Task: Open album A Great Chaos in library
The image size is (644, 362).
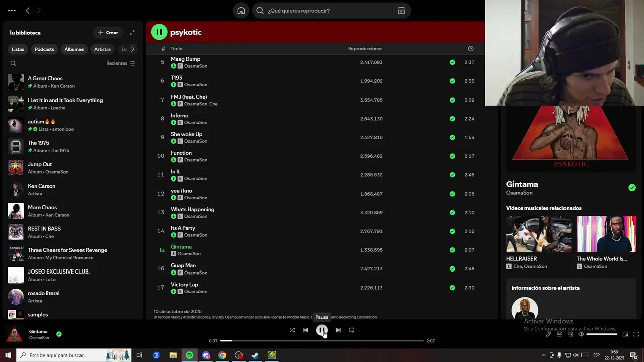Action: pyautogui.click(x=73, y=82)
